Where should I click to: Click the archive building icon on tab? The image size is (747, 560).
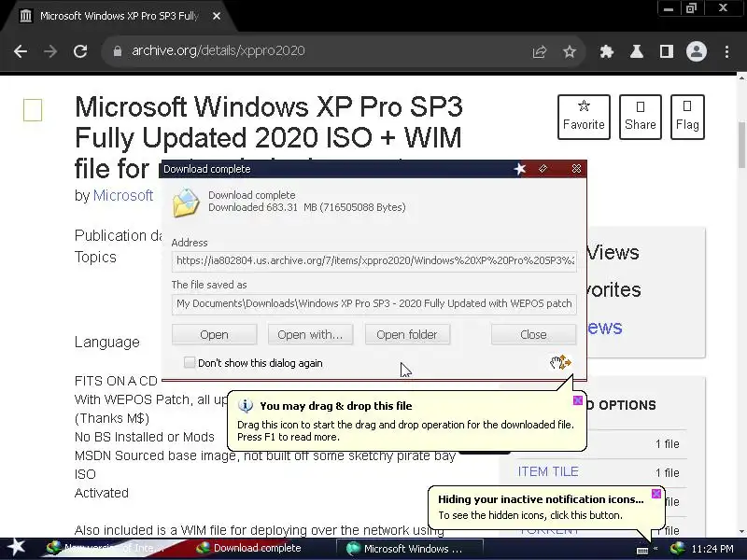tap(26, 16)
